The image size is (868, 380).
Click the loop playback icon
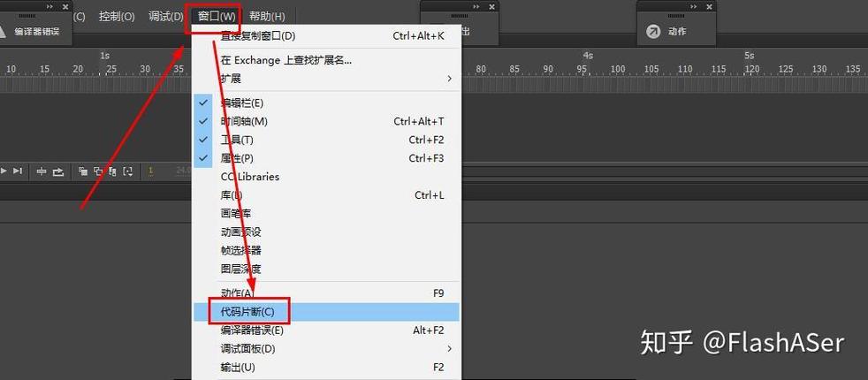pos(58,171)
